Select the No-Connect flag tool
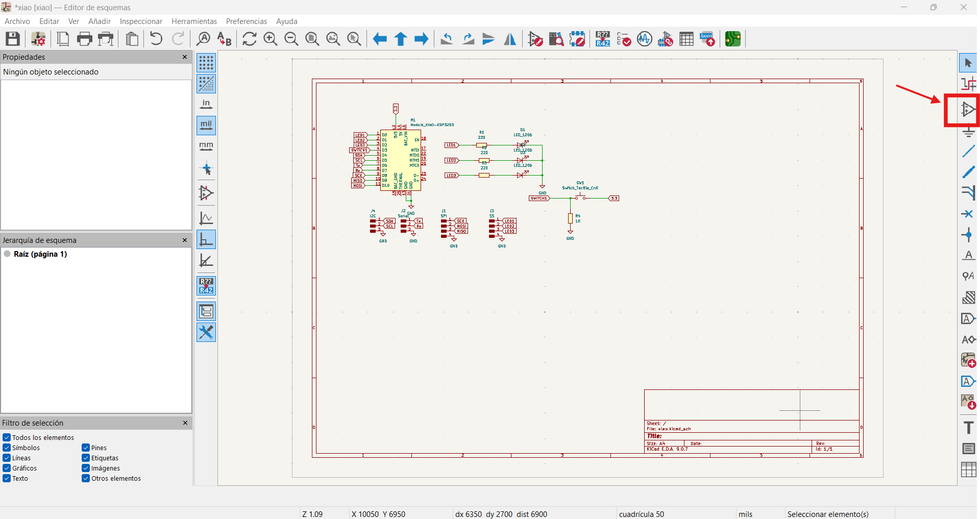Screen dimensions: 980x519 968,214
